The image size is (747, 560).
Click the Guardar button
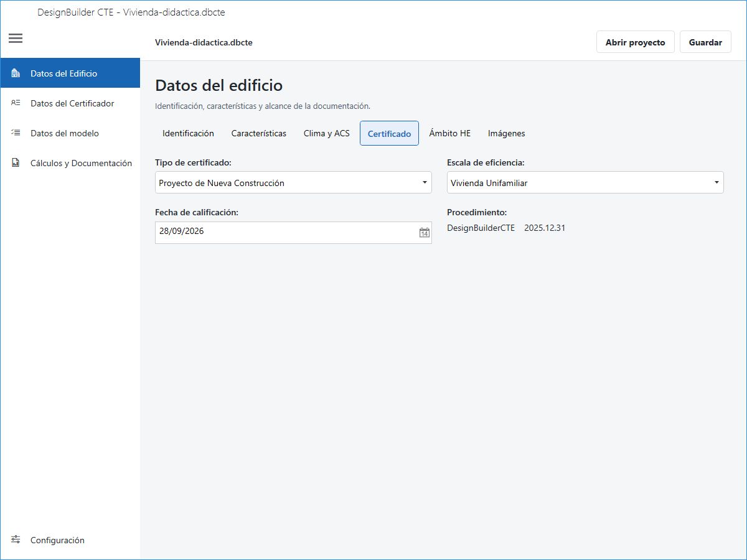click(x=705, y=42)
